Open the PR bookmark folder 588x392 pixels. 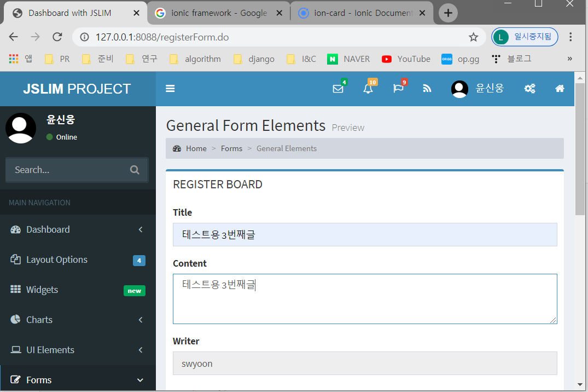(x=57, y=59)
